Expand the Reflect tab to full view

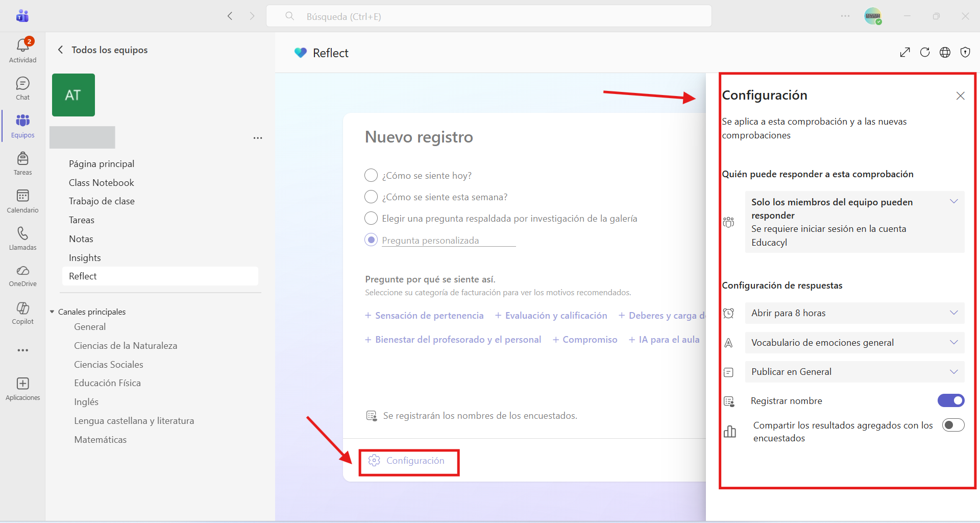pyautogui.click(x=905, y=52)
